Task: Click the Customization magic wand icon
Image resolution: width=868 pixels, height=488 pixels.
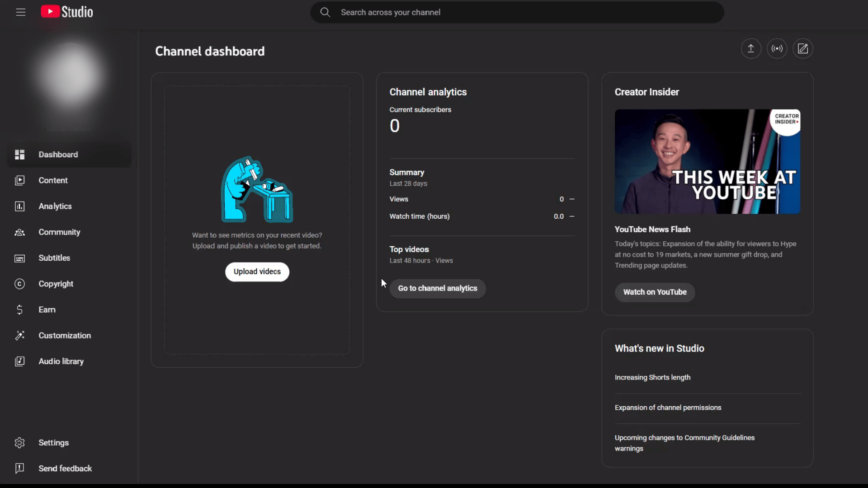Action: (x=19, y=335)
